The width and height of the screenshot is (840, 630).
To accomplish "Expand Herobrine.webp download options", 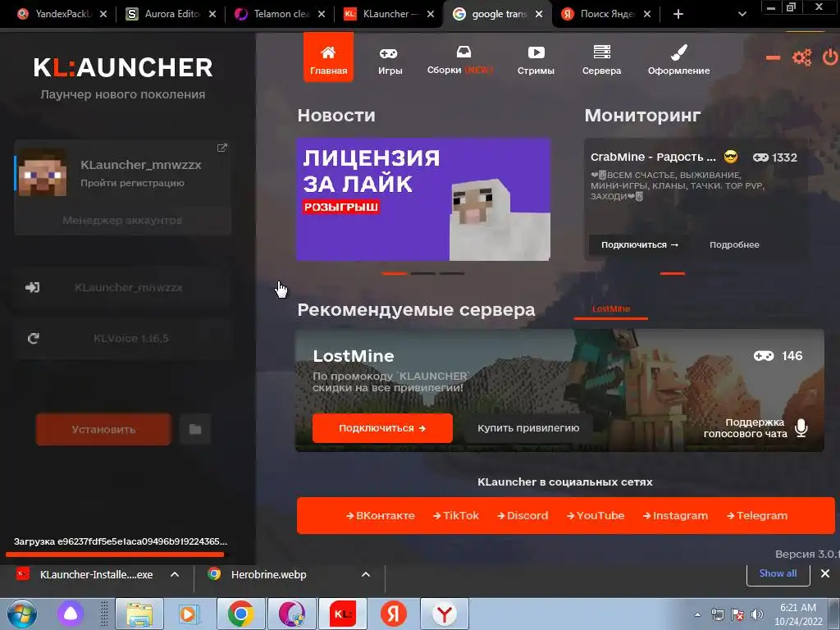I will coord(366,574).
